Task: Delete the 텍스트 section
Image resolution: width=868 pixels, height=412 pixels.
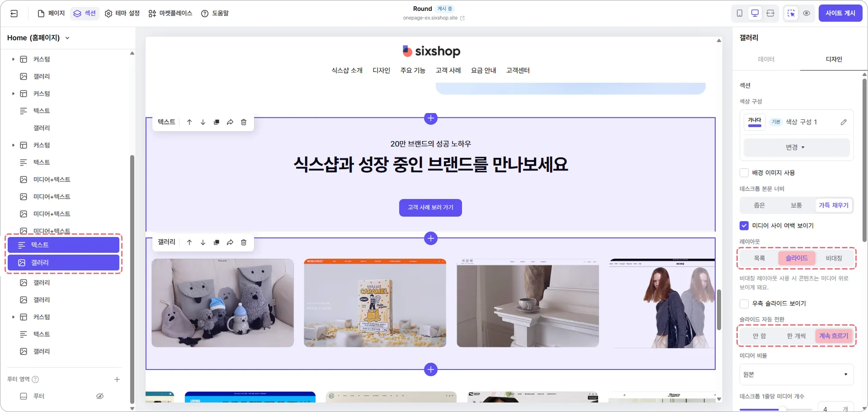Action: pyautogui.click(x=244, y=122)
